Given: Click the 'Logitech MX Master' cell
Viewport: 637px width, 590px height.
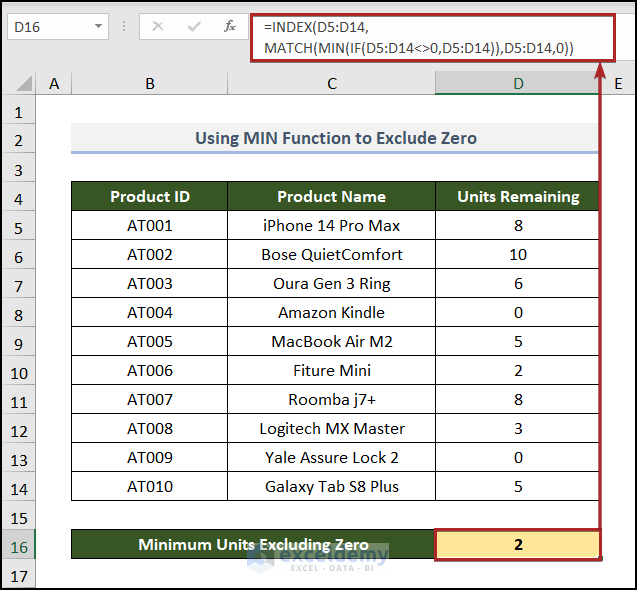Looking at the screenshot, I should 332,428.
